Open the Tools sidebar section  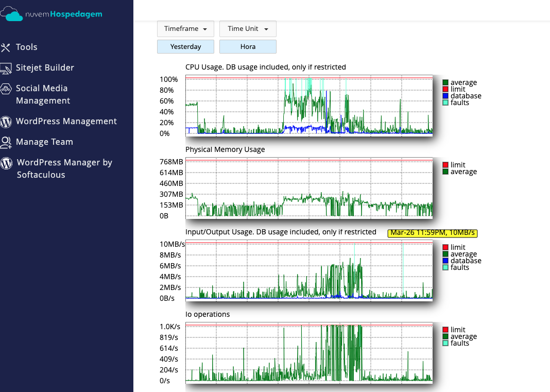(x=26, y=47)
